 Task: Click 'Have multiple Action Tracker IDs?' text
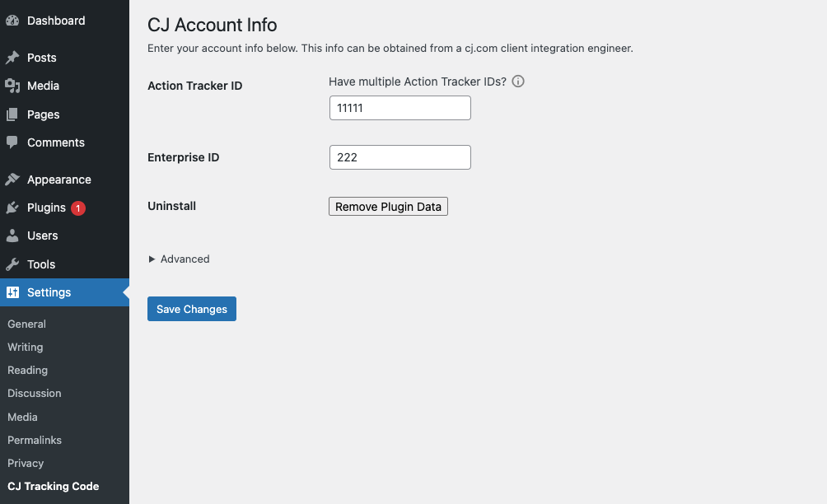[x=417, y=82]
